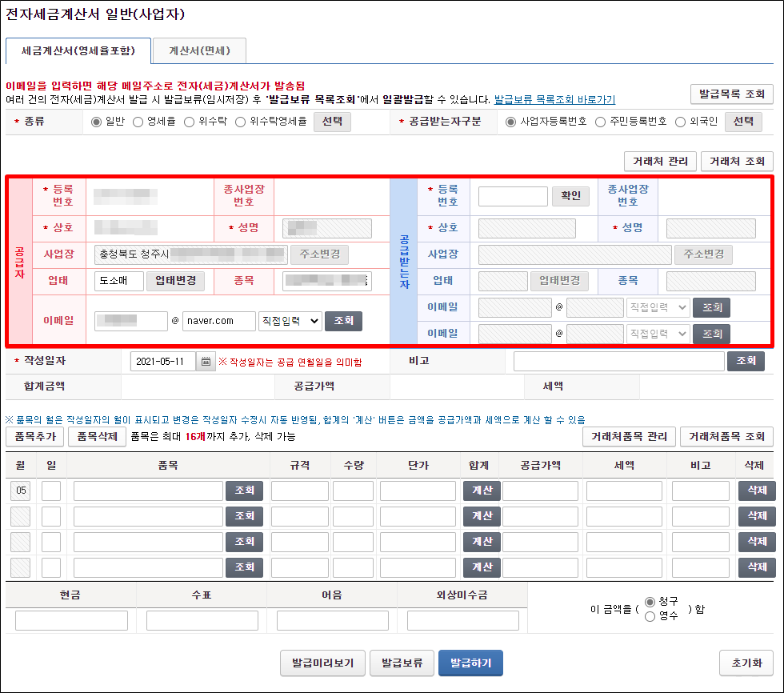The width and height of the screenshot is (784, 693).
Task: Click 계산 in the second item row
Action: coord(482,516)
